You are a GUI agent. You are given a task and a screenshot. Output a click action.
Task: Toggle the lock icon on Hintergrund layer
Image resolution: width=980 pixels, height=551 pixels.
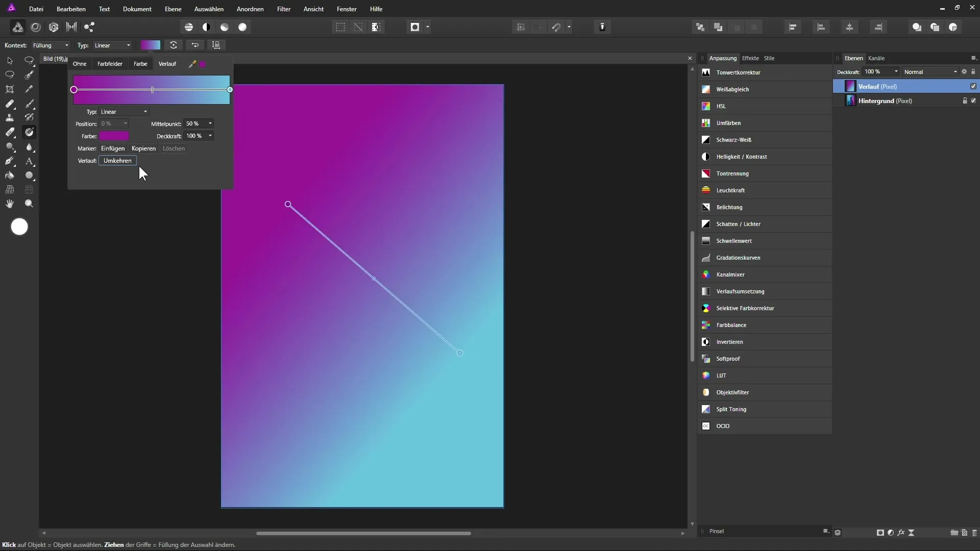point(965,101)
